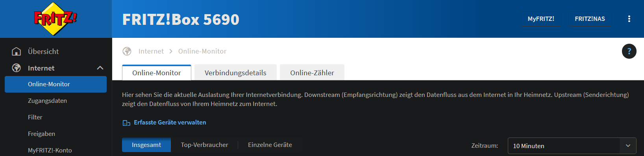Click the Internet breadcrumb link
This screenshot has width=644, height=156.
point(151,51)
